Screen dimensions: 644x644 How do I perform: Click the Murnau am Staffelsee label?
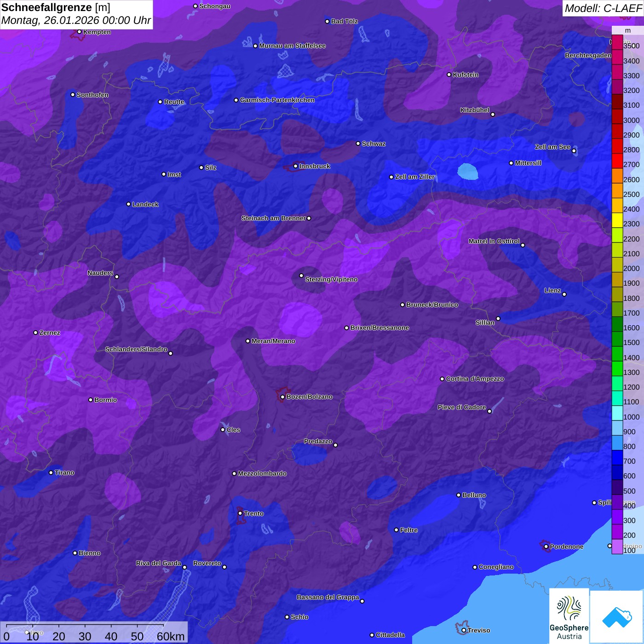coord(292,46)
